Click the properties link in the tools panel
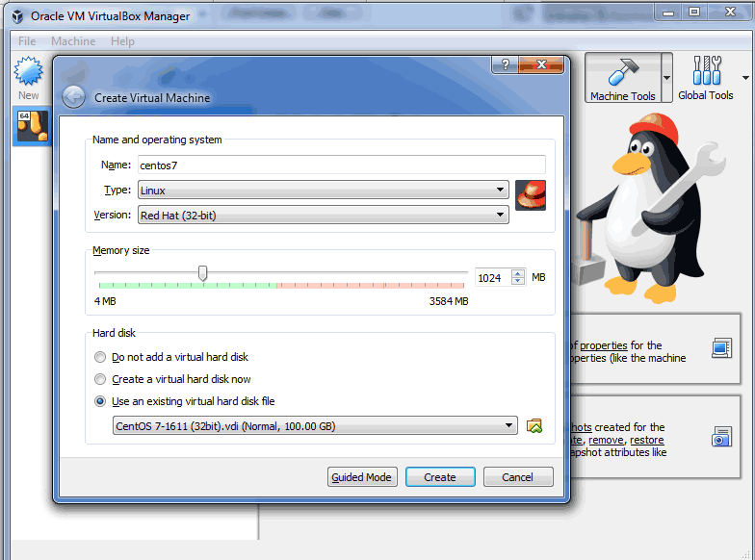The width and height of the screenshot is (755, 560). pos(603,345)
